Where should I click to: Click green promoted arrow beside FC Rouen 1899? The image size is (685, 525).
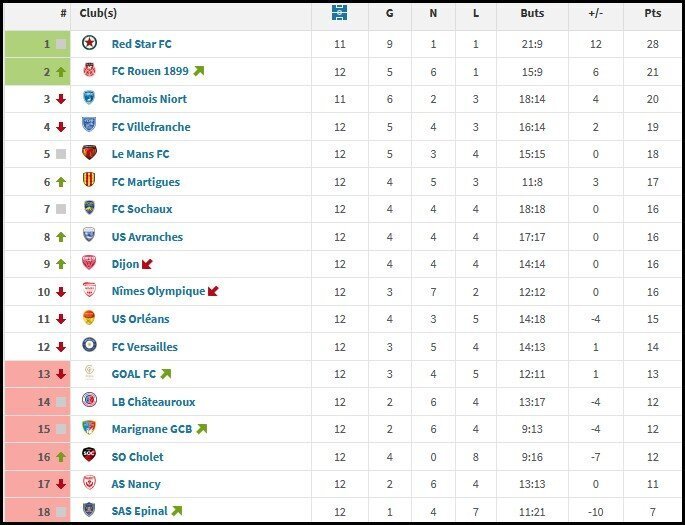tap(198, 72)
